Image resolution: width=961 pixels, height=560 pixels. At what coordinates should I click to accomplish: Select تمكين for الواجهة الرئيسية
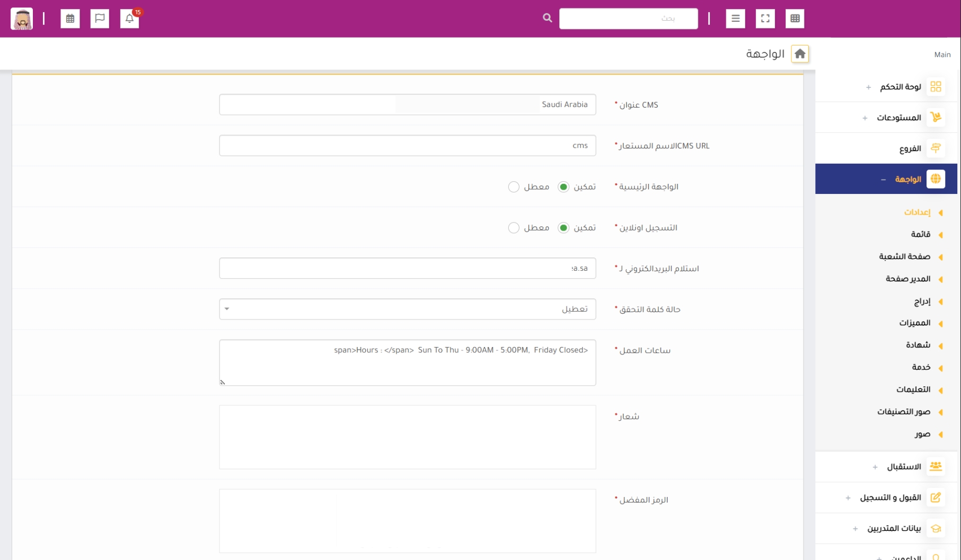563,187
